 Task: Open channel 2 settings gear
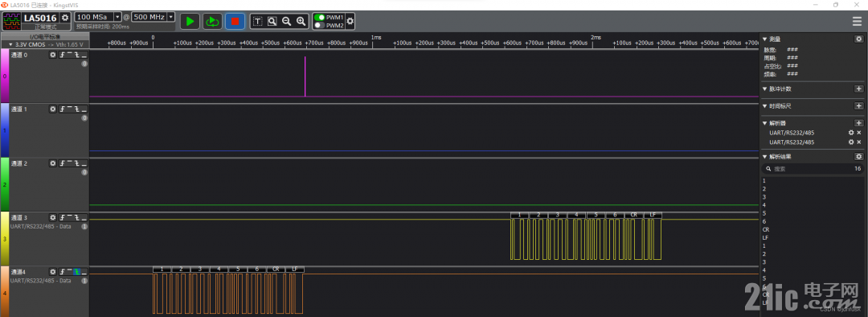pos(53,163)
